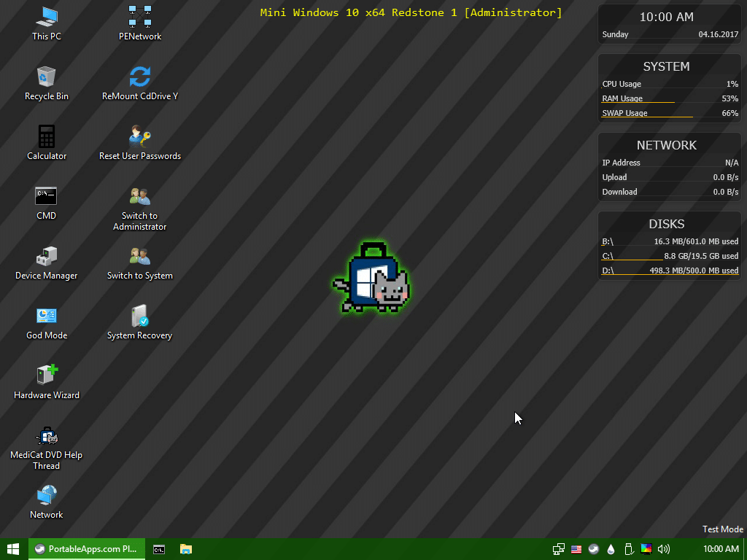This screenshot has height=560, width=747.
Task: Click the Sunday weekday label in the clock widget
Action: (615, 34)
